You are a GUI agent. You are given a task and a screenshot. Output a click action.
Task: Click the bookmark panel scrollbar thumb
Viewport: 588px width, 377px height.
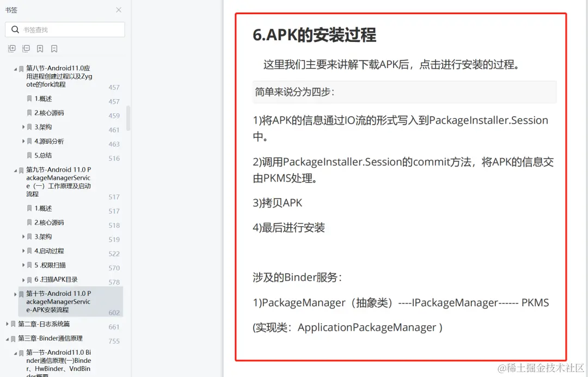(128, 118)
